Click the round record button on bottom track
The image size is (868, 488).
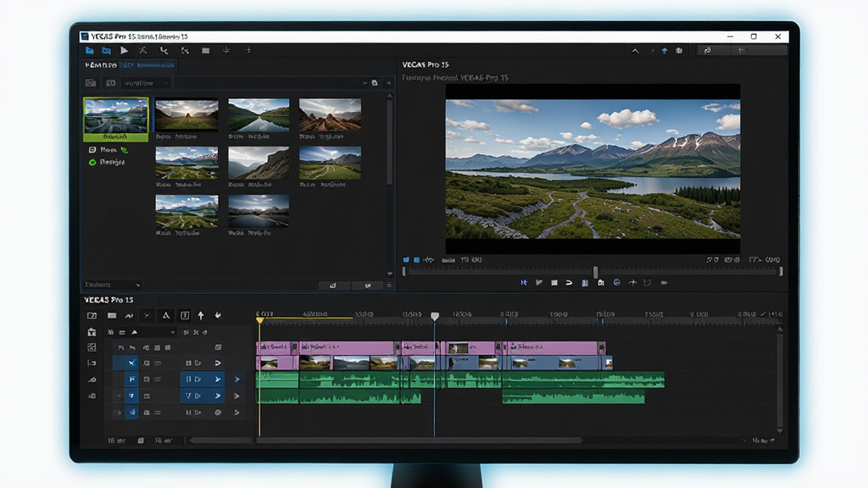(218, 413)
